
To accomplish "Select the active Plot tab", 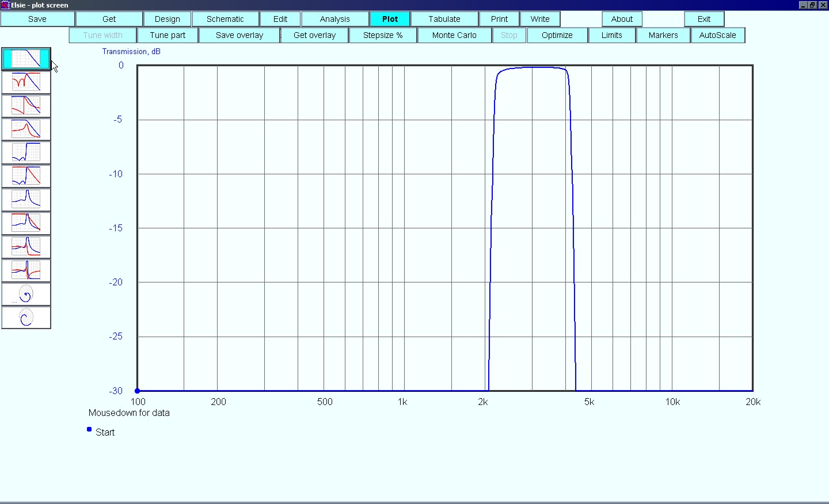I will 390,19.
